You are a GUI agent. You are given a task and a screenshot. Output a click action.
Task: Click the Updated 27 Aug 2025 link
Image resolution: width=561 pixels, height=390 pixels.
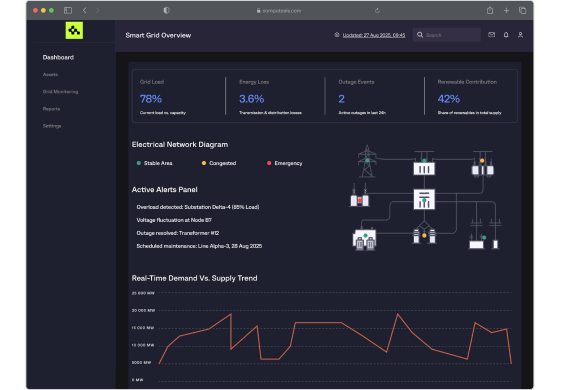pos(374,35)
